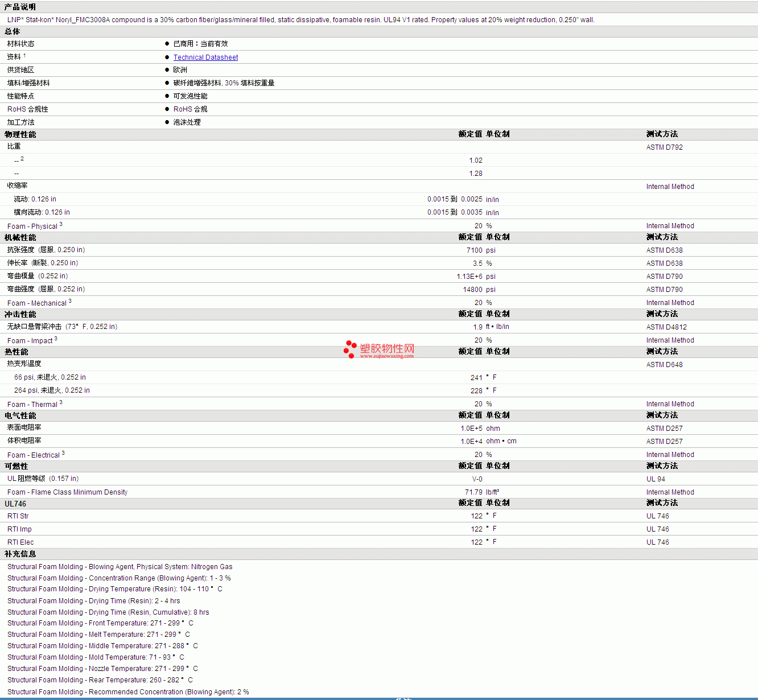Select the '收缩率' row label
The image size is (758, 700).
tap(18, 186)
